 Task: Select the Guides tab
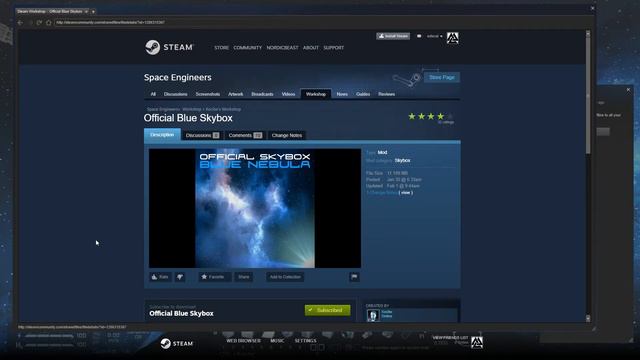click(x=363, y=94)
